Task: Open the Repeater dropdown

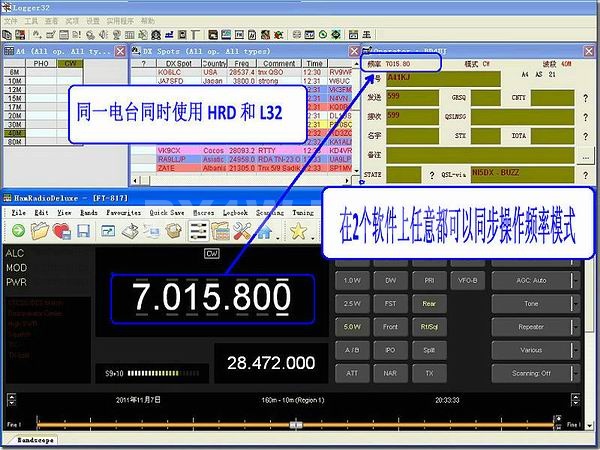Action: coord(536,327)
